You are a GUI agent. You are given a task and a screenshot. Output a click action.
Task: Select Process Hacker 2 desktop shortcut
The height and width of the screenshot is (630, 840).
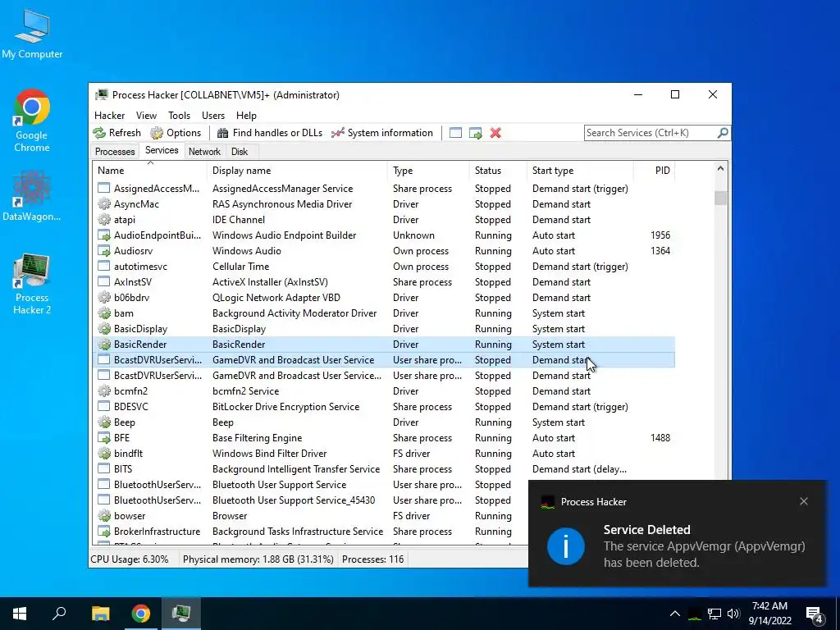click(x=32, y=284)
